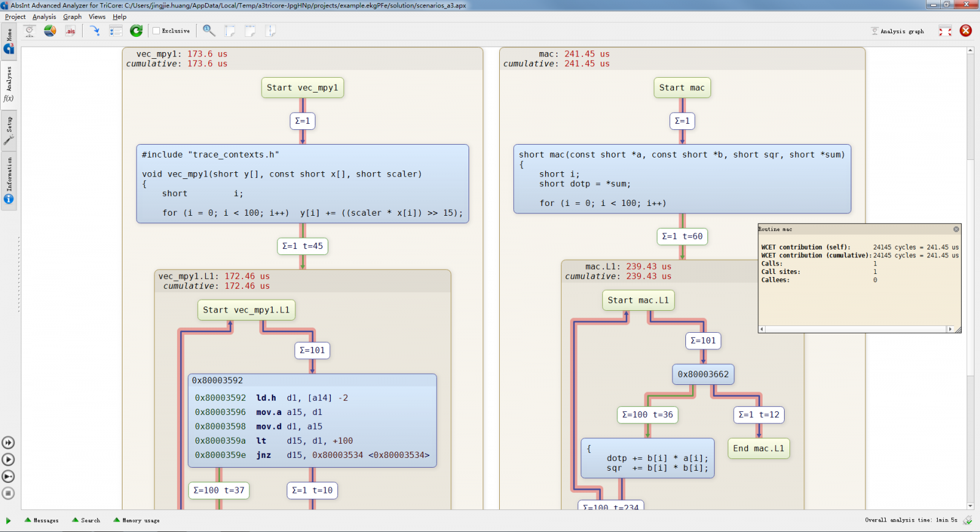This screenshot has height=532, width=980.
Task: Click the fit-height page icon
Action: 271,31
